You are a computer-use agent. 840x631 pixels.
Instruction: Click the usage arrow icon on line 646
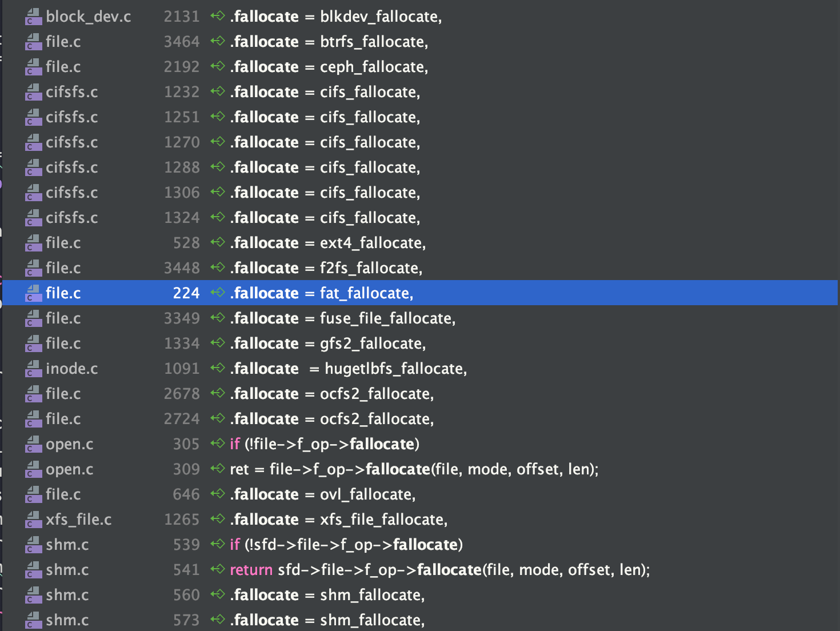tap(218, 494)
